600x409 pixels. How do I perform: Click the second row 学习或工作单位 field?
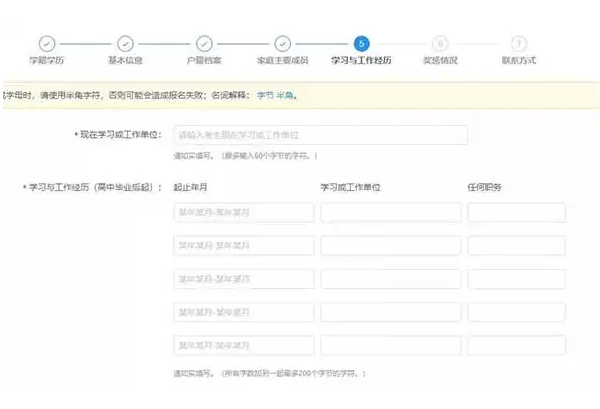click(391, 246)
